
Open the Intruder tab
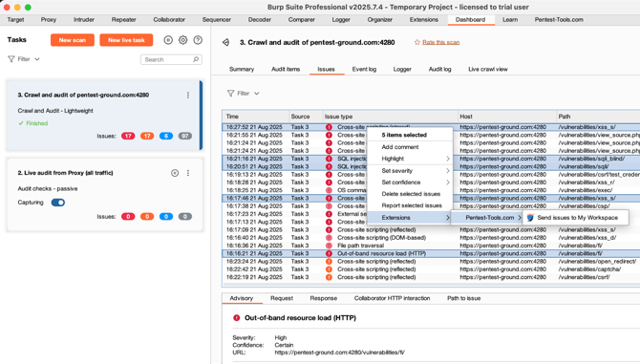84,20
